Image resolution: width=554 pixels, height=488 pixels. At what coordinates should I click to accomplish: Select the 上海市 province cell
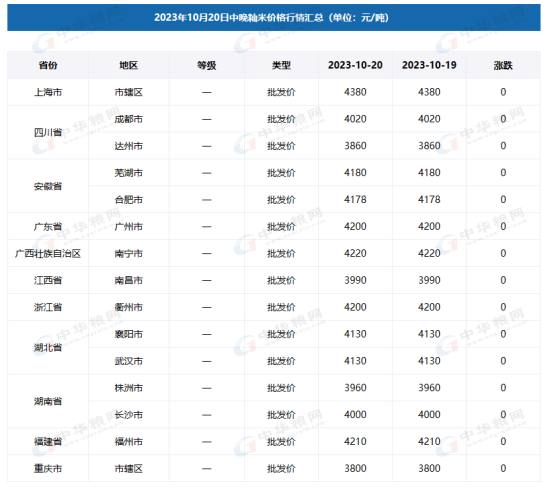click(48, 92)
